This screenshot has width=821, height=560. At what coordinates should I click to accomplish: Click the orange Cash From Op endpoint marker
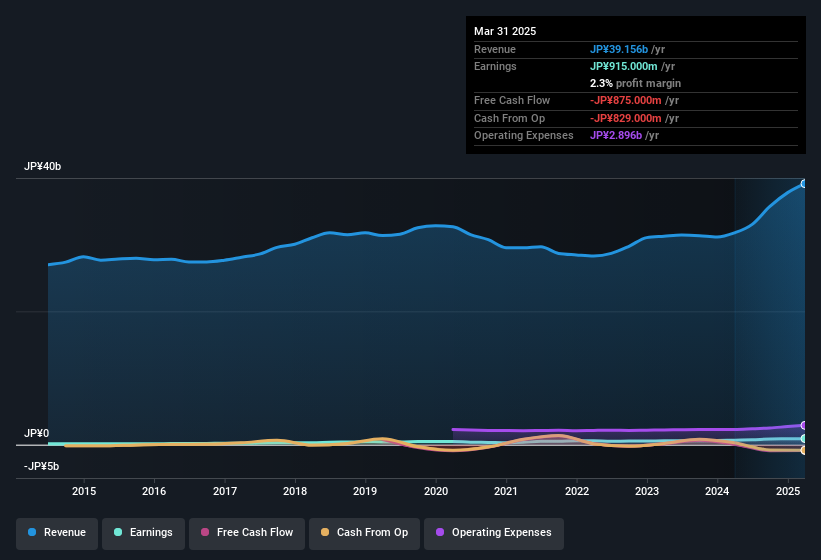pos(804,450)
